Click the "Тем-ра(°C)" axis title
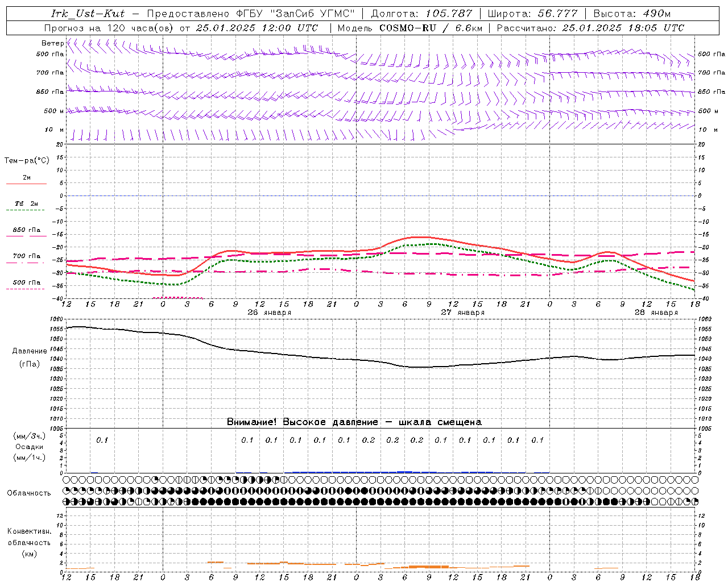Viewport: 728px width, 582px height. (27, 161)
